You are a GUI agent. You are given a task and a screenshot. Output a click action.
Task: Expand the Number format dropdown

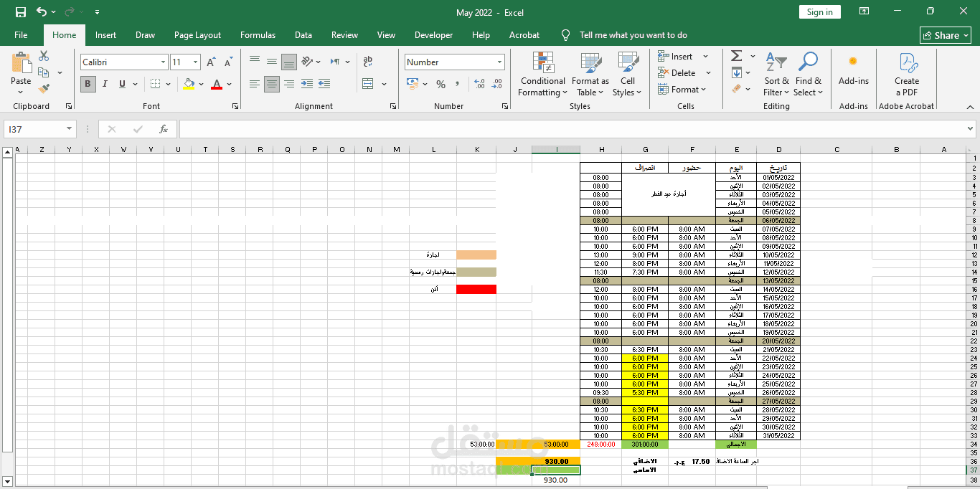[x=499, y=62]
